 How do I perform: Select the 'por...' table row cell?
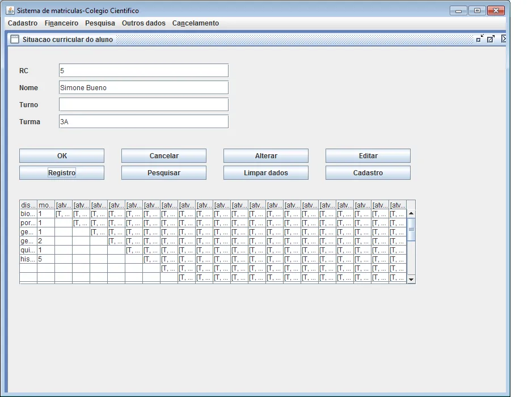coord(28,223)
